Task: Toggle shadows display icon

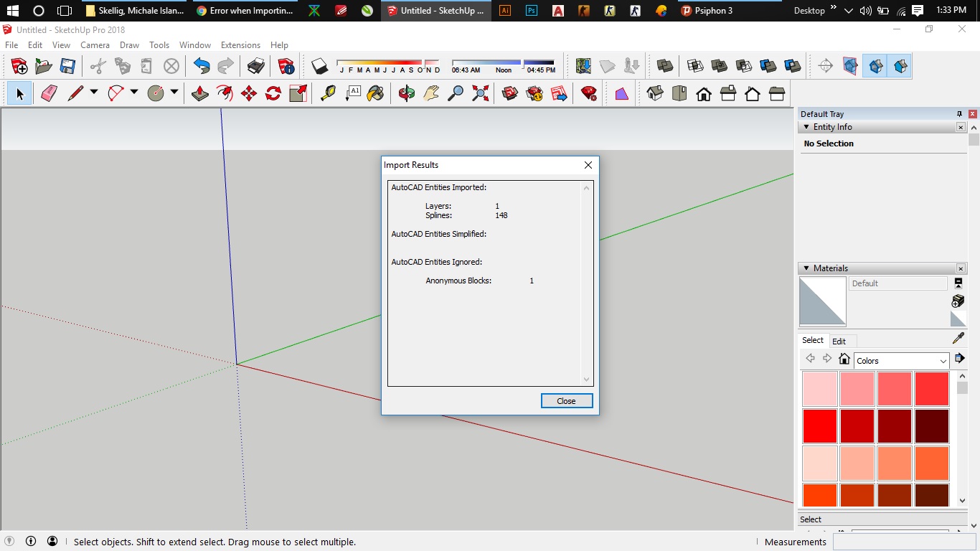Action: [x=319, y=67]
